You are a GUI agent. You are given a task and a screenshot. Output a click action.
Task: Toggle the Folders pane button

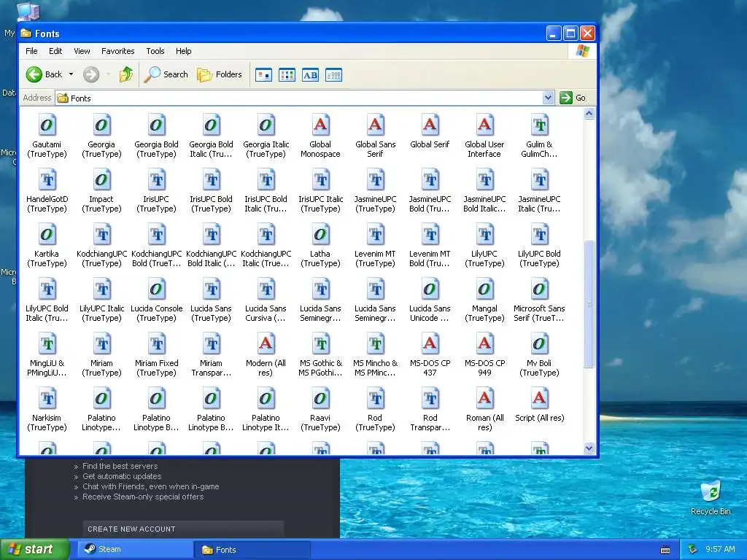pyautogui.click(x=220, y=74)
